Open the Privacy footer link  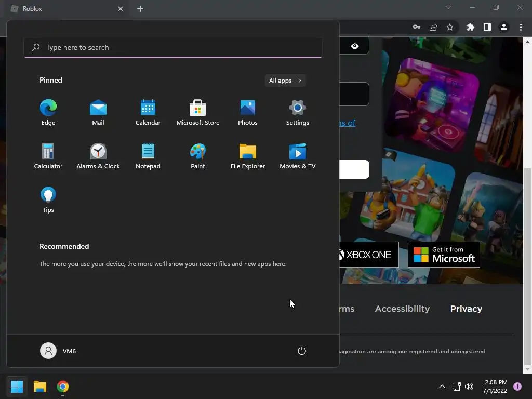pos(466,309)
